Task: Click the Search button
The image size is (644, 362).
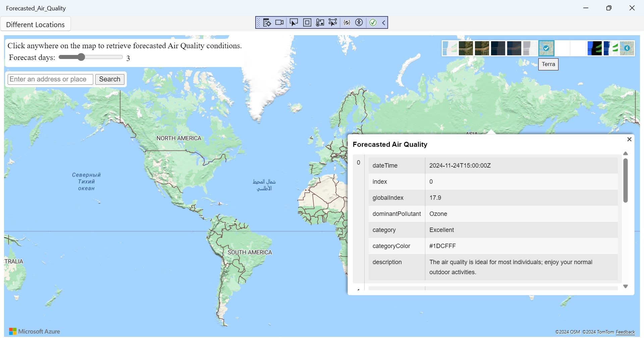Action: coord(110,79)
